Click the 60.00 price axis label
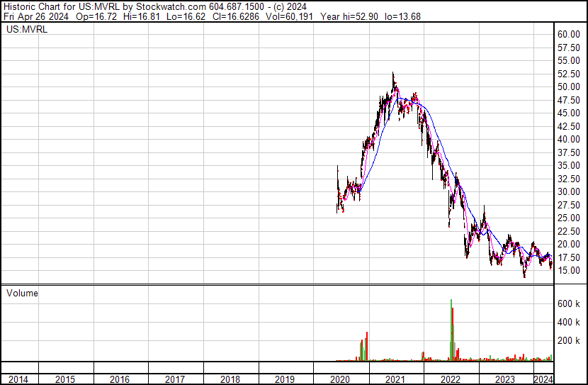This screenshot has width=588, height=385. pos(569,34)
